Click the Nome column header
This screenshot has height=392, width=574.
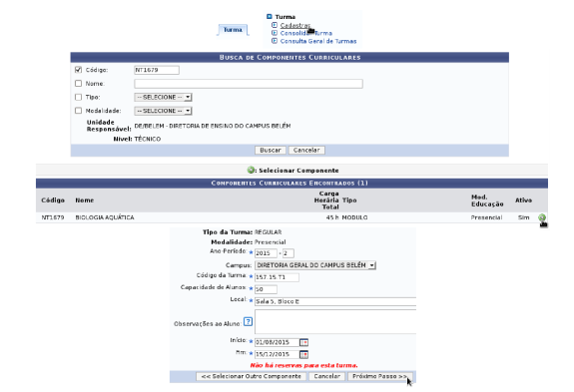point(85,200)
